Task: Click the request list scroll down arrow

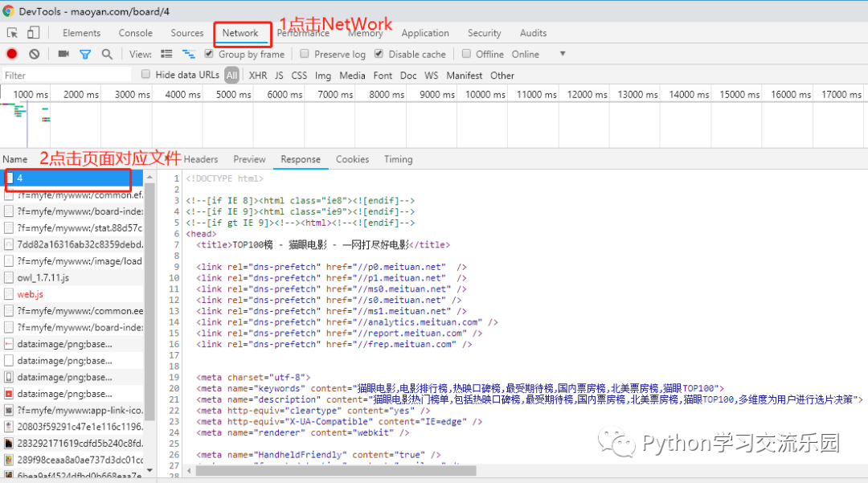Action: (x=149, y=470)
